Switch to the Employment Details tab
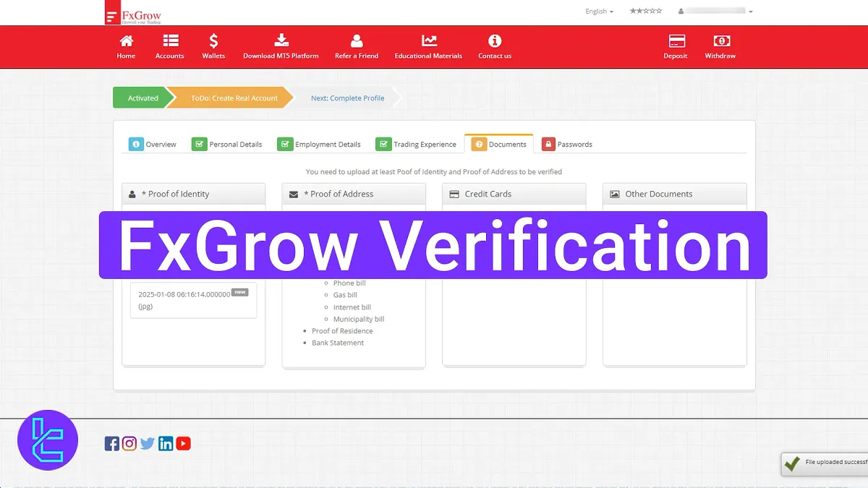This screenshot has height=488, width=868. (320, 144)
